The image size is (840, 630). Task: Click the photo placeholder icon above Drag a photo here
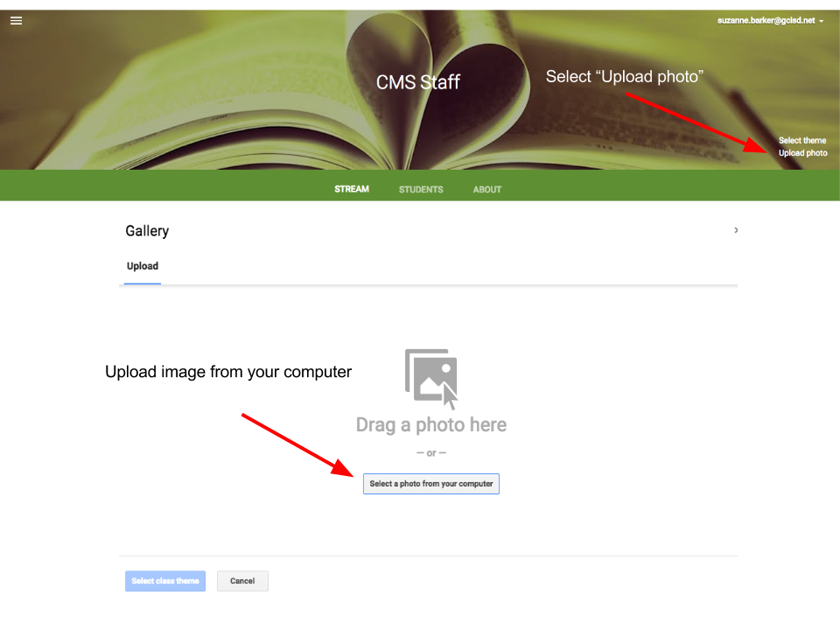(x=430, y=374)
